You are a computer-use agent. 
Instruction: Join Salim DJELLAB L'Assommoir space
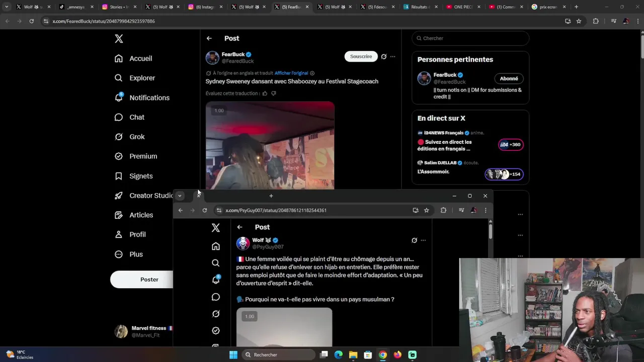(x=504, y=174)
